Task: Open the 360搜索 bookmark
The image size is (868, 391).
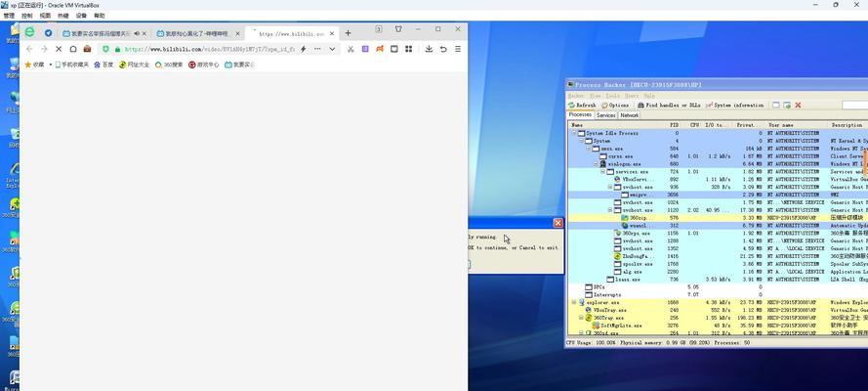Action: (x=169, y=65)
